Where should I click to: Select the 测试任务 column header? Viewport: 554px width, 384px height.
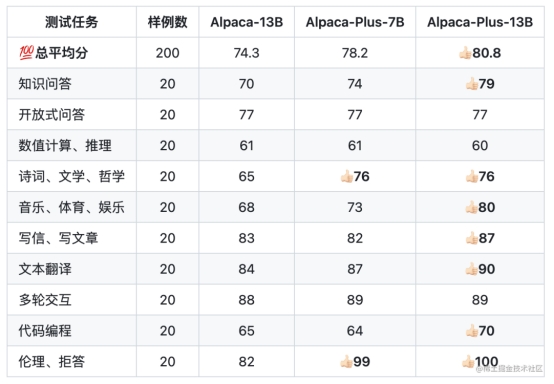(72, 22)
